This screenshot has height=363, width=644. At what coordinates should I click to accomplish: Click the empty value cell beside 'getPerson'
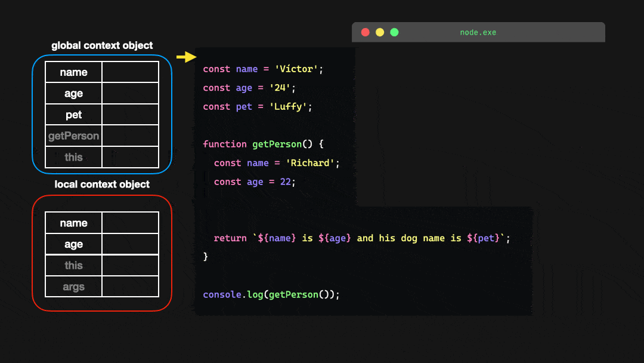tap(130, 136)
